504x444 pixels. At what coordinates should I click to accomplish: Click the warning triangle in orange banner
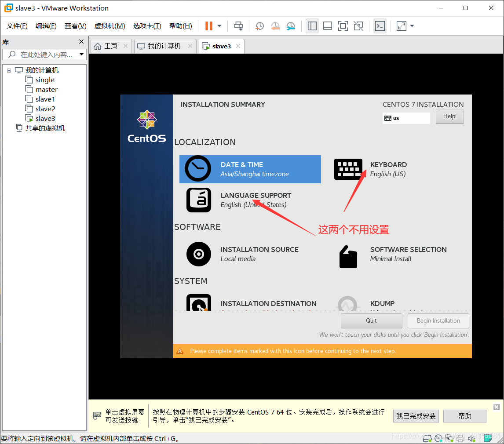[180, 351]
